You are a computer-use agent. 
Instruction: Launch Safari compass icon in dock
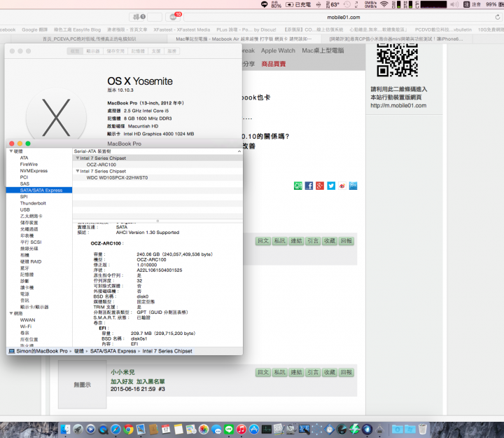pyautogui.click(x=115, y=429)
